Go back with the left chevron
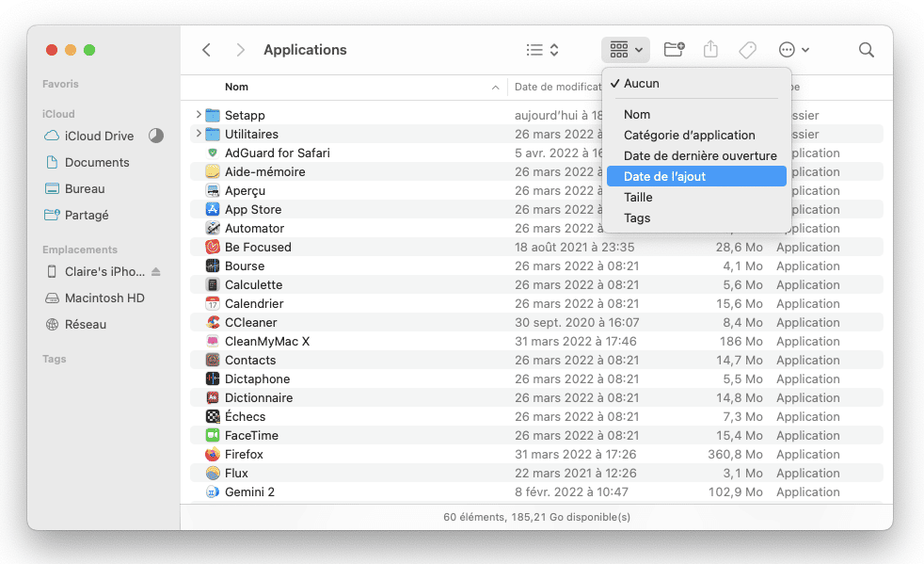The image size is (924, 564). pos(207,50)
